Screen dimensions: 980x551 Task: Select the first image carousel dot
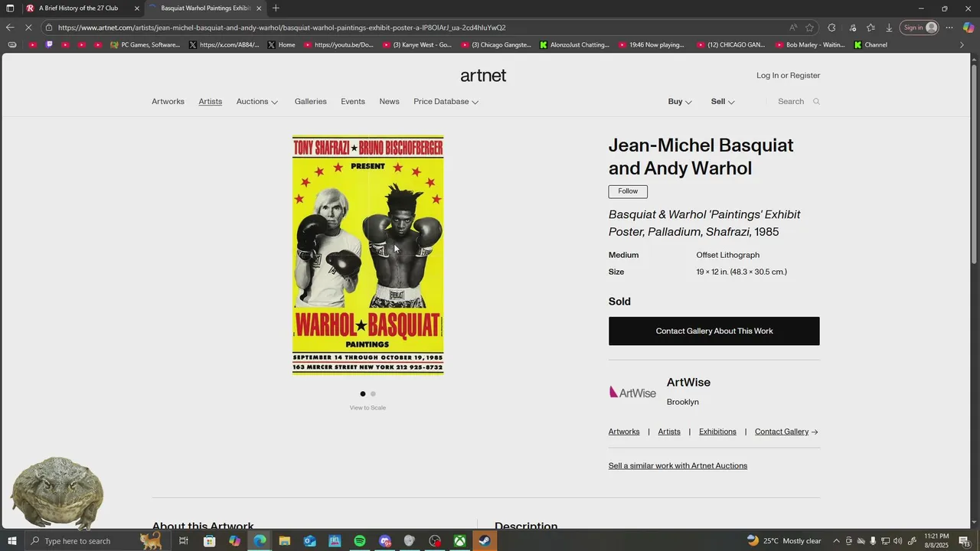(363, 394)
